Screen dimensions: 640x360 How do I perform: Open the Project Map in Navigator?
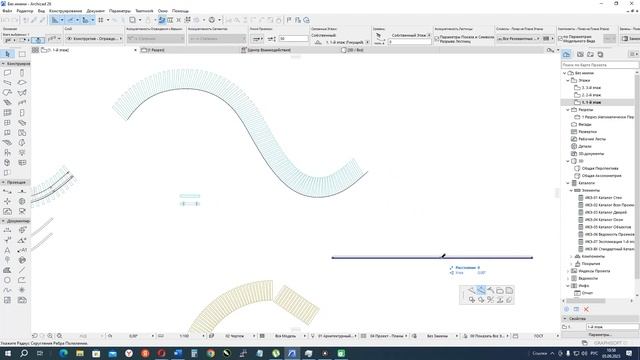(x=567, y=54)
